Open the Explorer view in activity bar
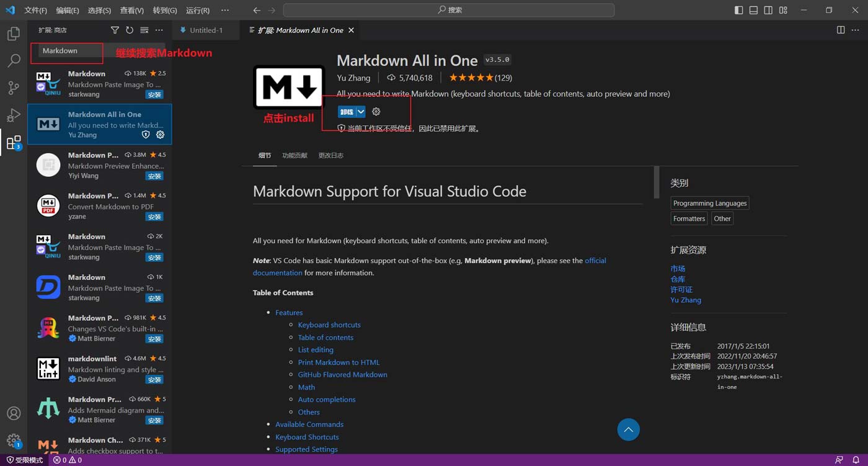The height and width of the screenshot is (466, 868). coord(14,34)
